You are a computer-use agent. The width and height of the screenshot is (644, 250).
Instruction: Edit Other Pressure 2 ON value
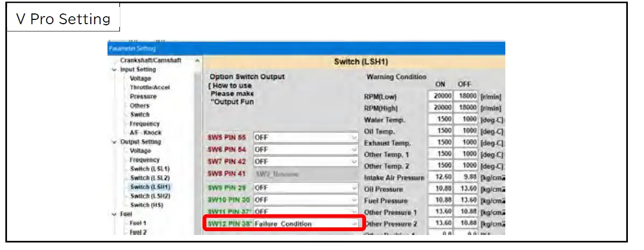(440, 224)
